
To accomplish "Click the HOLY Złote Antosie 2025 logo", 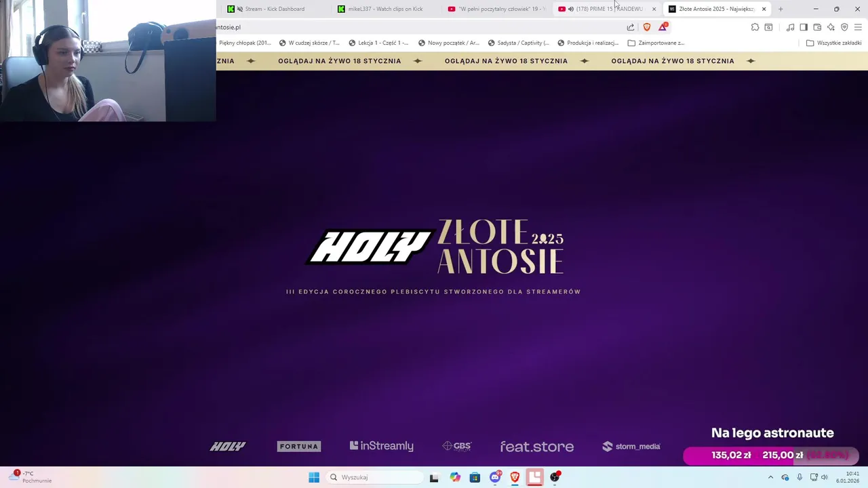I will [434, 247].
